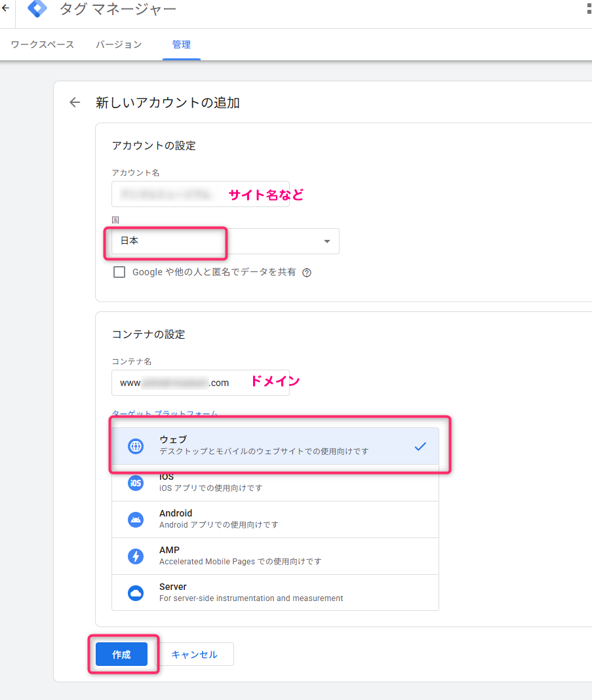This screenshot has height=700, width=592.
Task: Click the コンテナ名 input field
Action: click(200, 383)
